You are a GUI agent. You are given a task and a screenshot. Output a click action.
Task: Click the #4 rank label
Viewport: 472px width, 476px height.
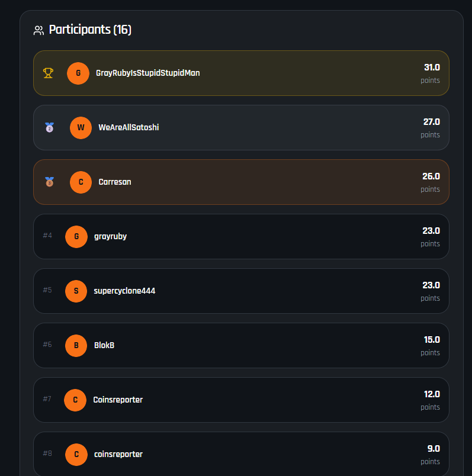[47, 236]
